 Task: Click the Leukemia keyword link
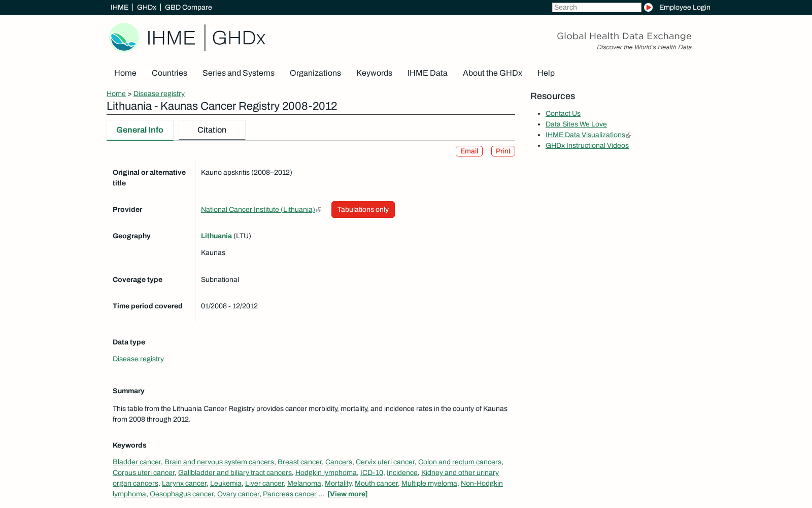pos(226,483)
